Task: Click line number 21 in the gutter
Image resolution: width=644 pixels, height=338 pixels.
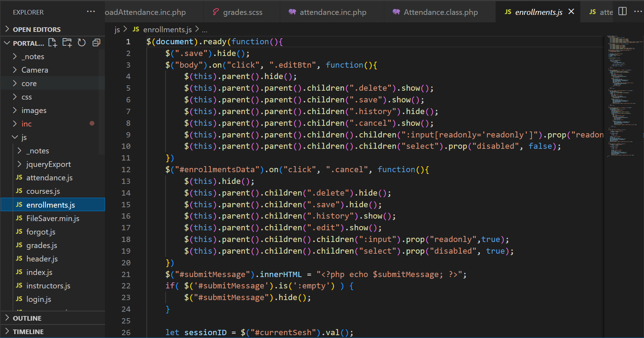Action: [126, 274]
